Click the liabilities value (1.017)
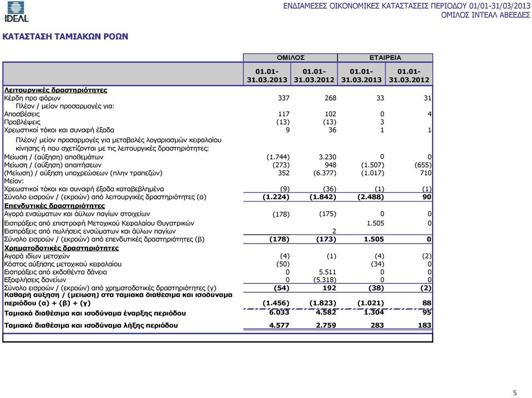Image resolution: width=532 pixels, height=398 pixels. (372, 173)
